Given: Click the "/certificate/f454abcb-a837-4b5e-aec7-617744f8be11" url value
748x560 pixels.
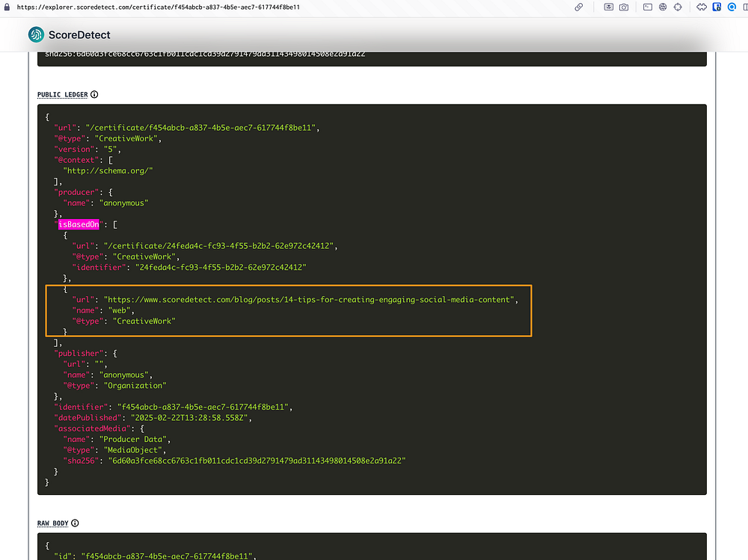Looking at the screenshot, I should (200, 127).
